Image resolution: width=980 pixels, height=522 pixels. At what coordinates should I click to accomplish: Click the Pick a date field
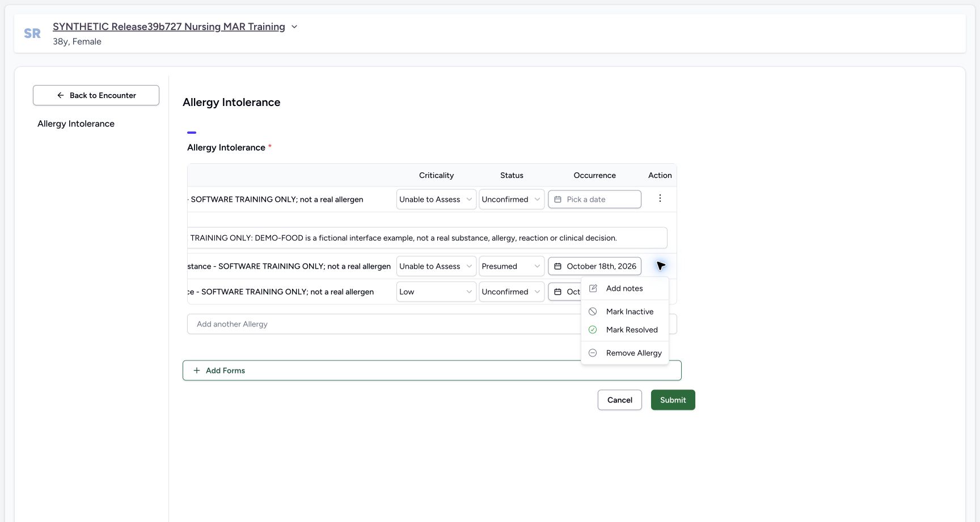594,200
